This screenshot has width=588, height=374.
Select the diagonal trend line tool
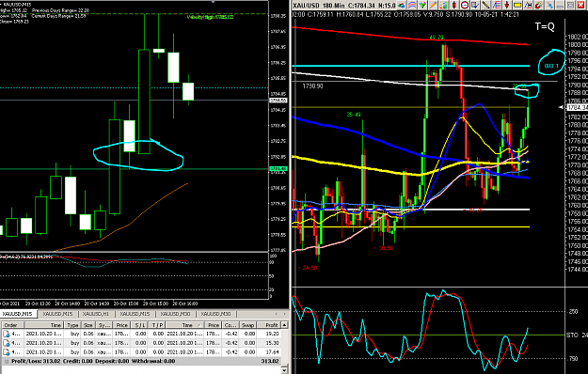point(485,6)
